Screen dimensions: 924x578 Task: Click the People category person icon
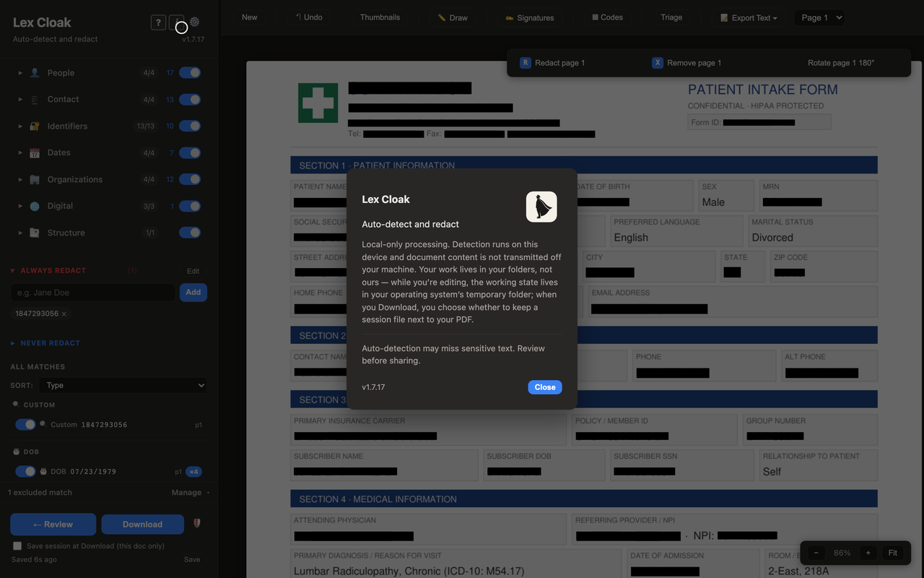click(x=35, y=73)
